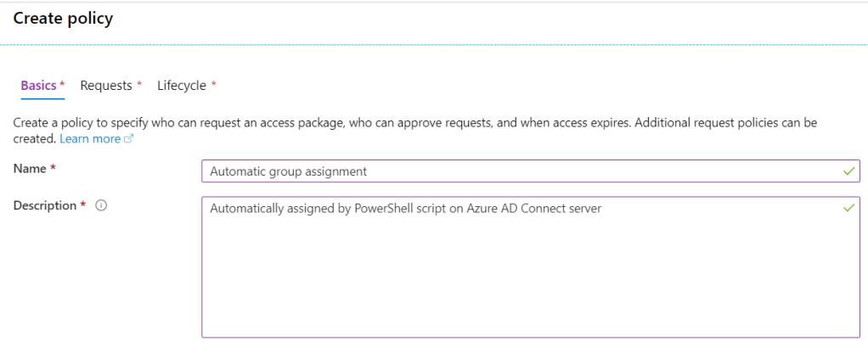Click the red asterisk next to Name label
This screenshot has height=347, width=868.
tap(53, 168)
